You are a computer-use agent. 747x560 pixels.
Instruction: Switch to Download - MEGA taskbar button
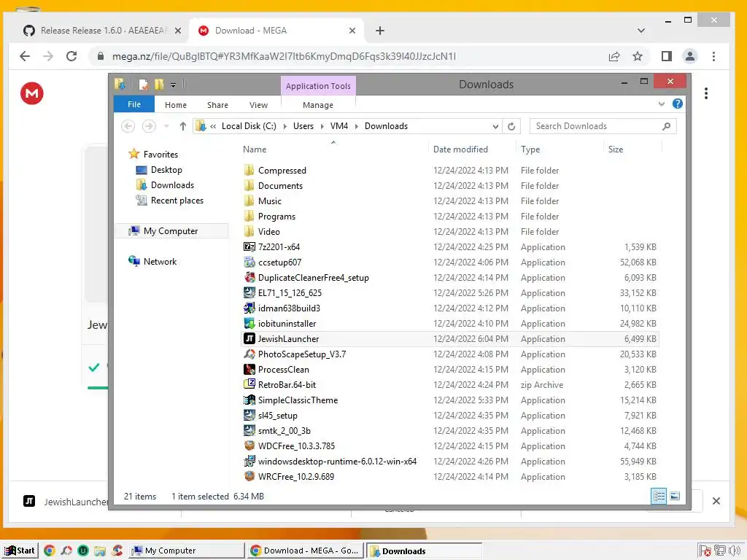pyautogui.click(x=306, y=551)
